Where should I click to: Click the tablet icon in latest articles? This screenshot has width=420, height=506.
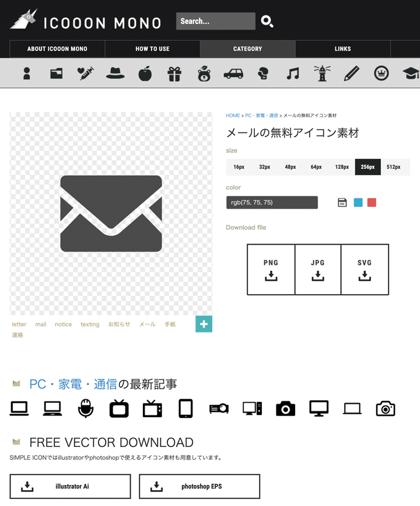pos(185,409)
